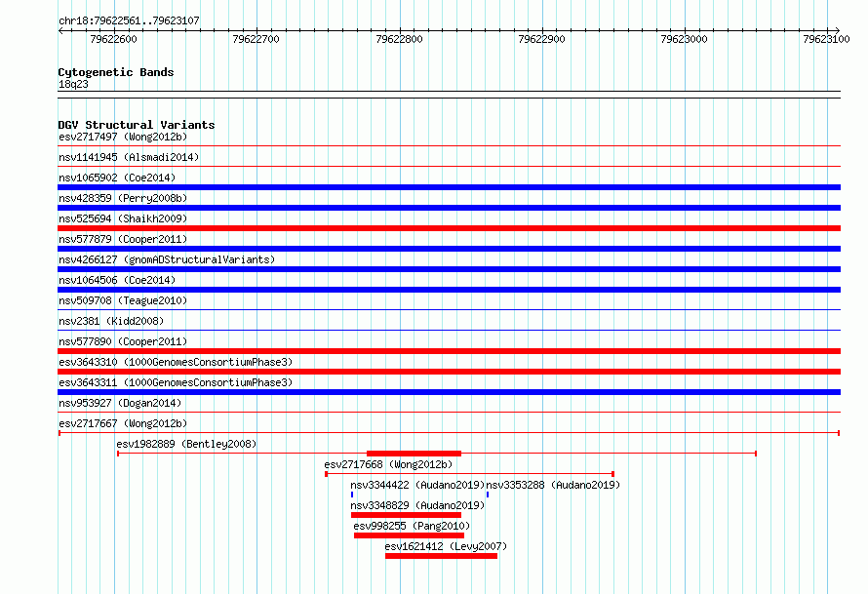Click the red bar under nsv577890
Image resolution: width=868 pixels, height=594 pixels.
[x=449, y=351]
